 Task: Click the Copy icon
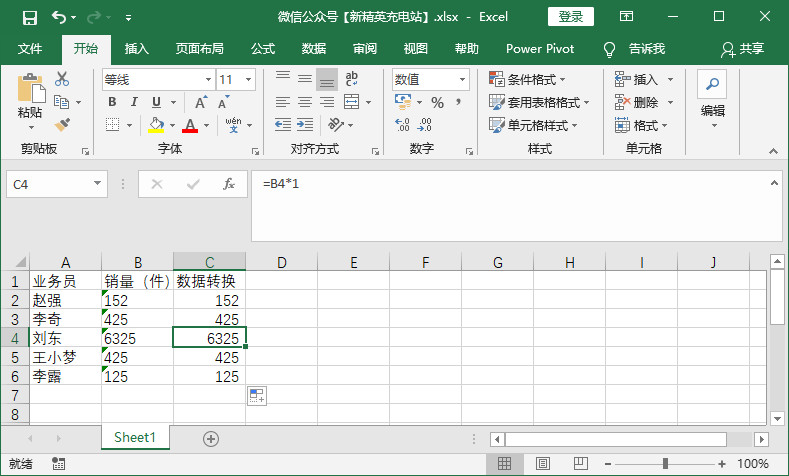pos(61,102)
